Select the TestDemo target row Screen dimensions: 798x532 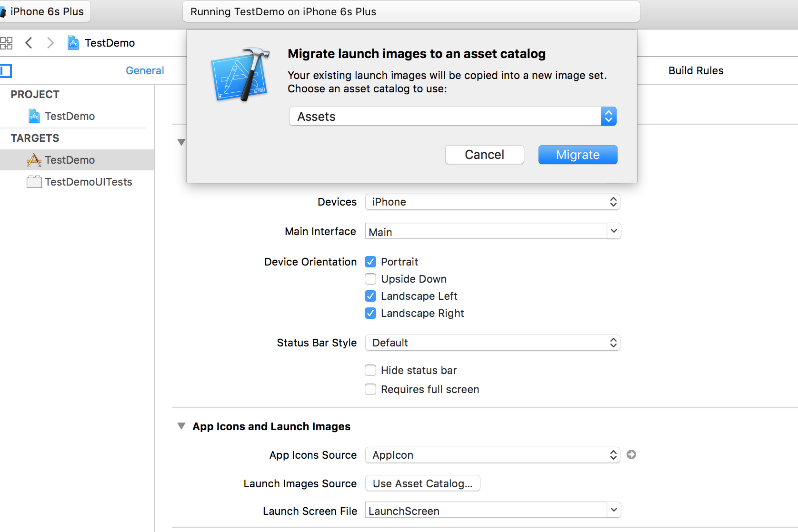tap(77, 160)
